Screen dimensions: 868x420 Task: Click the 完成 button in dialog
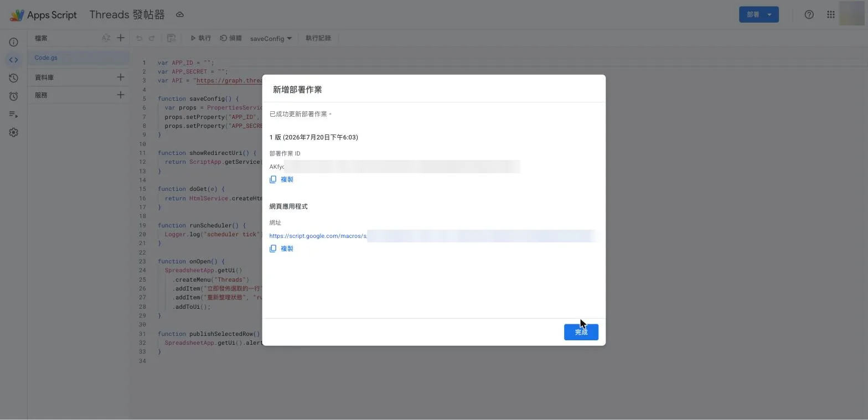[581, 332]
